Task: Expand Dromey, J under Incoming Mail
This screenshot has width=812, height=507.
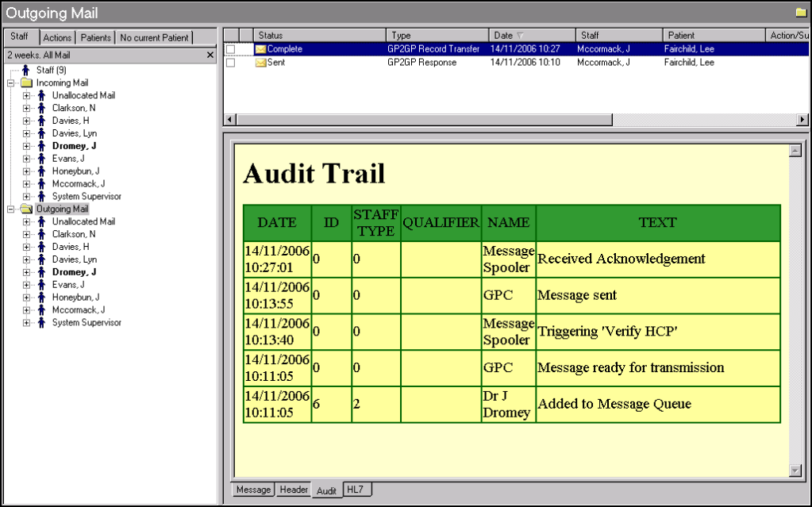Action: [26, 146]
